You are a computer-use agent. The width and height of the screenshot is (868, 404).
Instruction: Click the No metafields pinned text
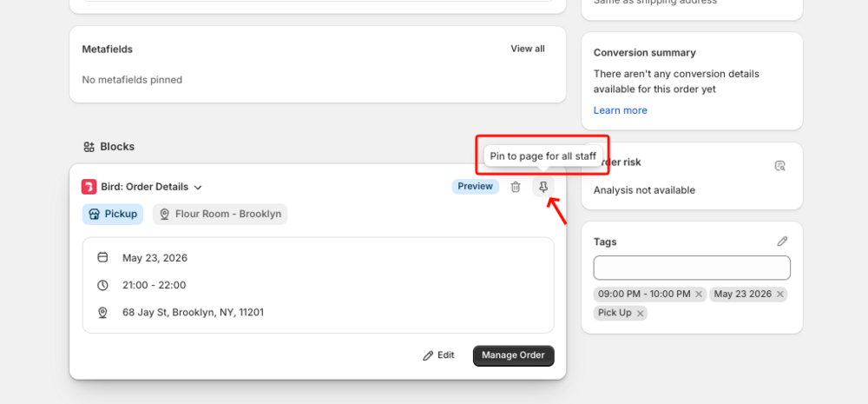[x=132, y=80]
